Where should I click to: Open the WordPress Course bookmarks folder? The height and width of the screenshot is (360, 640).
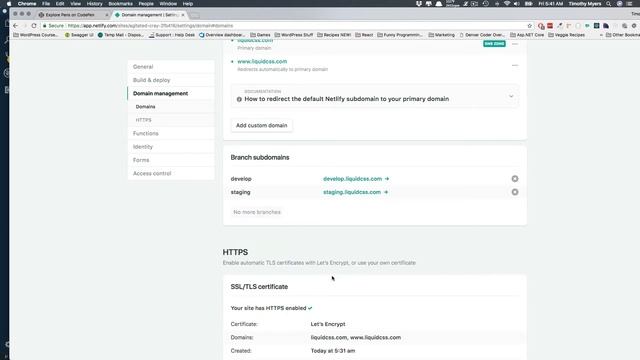point(36,35)
